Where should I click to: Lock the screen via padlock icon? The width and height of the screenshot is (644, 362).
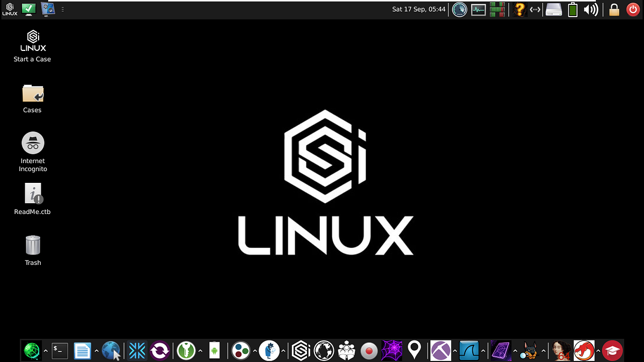[614, 9]
